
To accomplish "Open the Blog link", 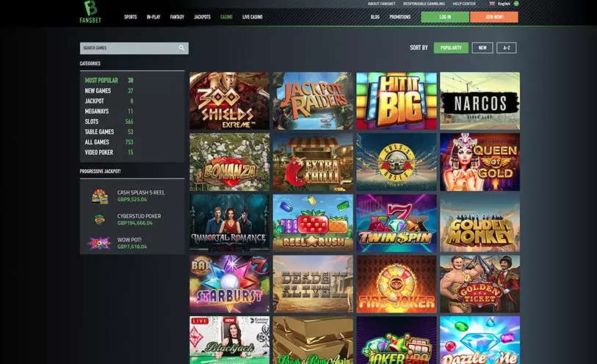I will (x=375, y=17).
